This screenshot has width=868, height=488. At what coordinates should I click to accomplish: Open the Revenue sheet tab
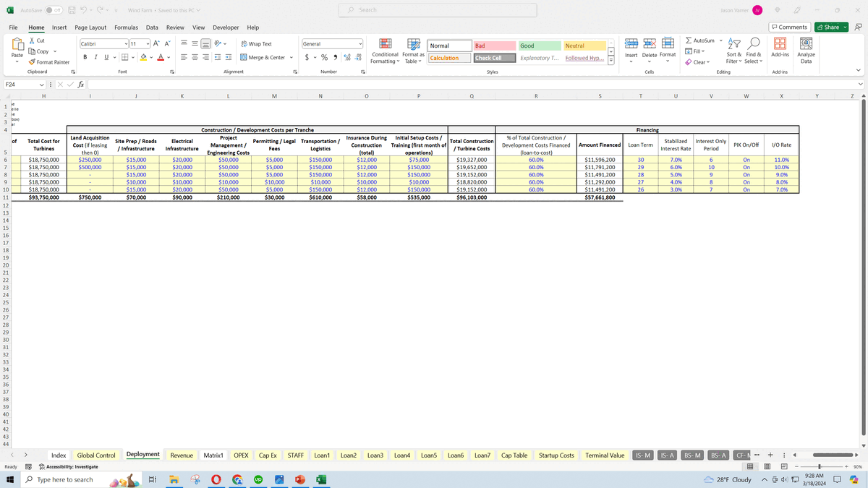pos(182,455)
